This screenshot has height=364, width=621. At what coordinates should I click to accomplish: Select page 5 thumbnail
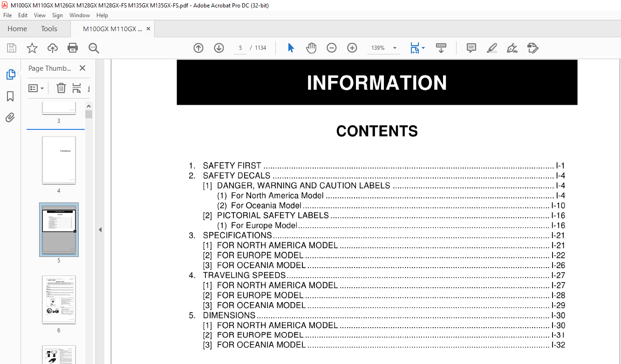(x=59, y=229)
